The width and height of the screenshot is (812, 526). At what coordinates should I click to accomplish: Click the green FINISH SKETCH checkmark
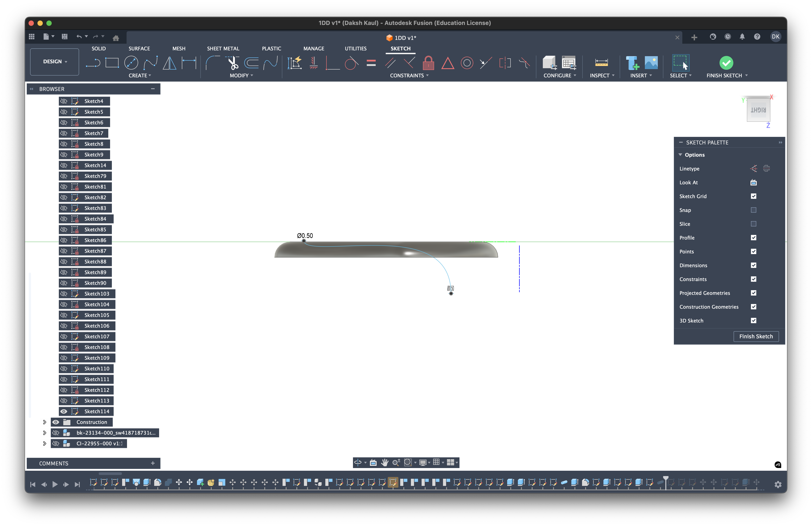[726, 63]
